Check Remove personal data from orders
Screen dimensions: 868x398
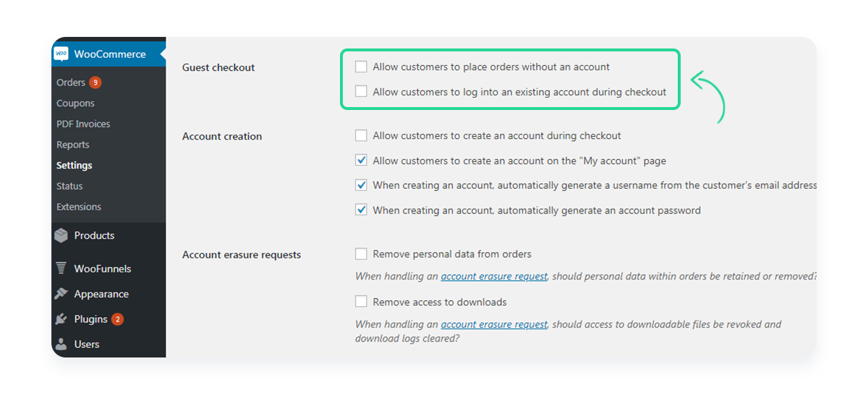361,254
